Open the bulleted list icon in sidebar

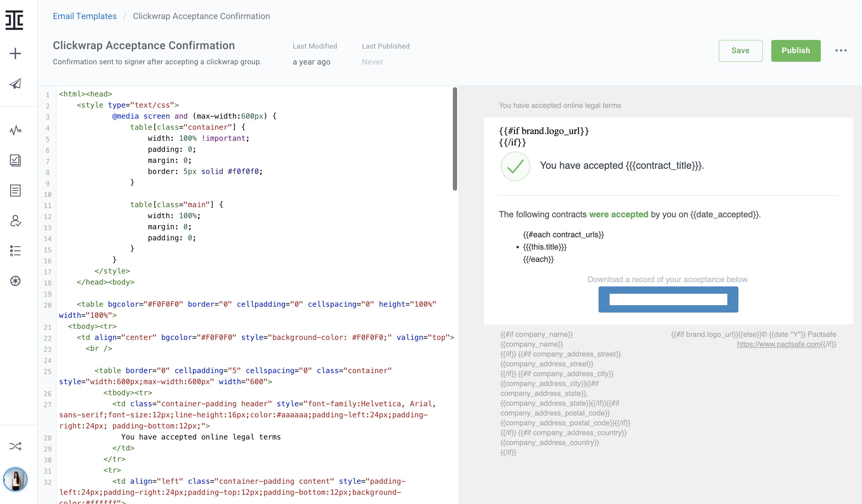pos(15,251)
